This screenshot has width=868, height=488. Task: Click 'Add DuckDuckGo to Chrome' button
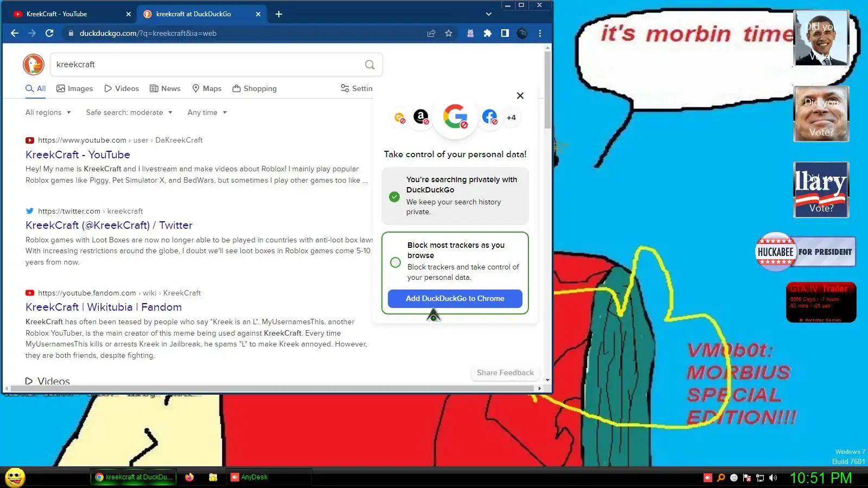point(455,298)
